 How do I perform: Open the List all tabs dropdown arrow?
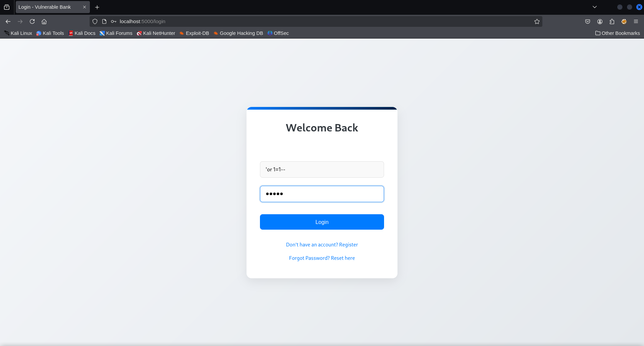coord(595,7)
